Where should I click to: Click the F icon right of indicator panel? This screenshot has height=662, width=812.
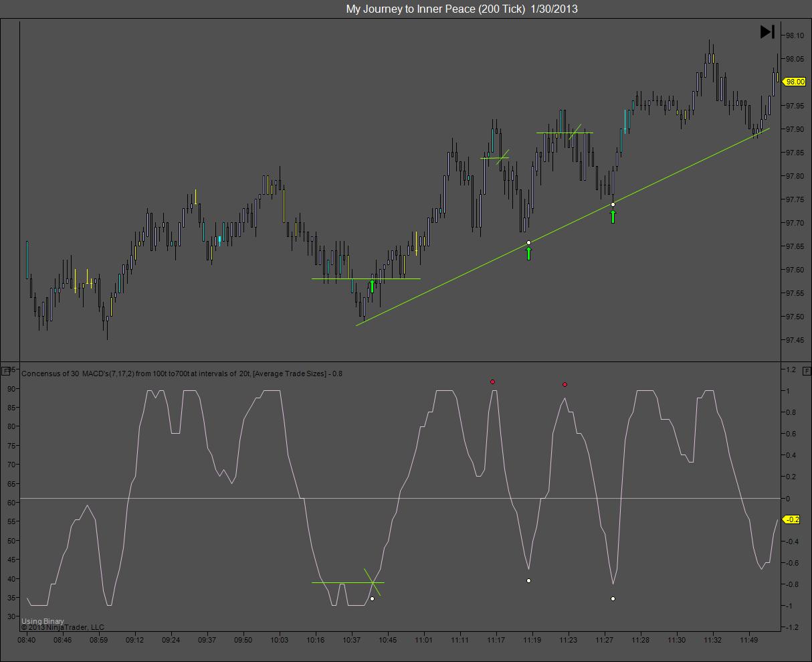(x=807, y=370)
